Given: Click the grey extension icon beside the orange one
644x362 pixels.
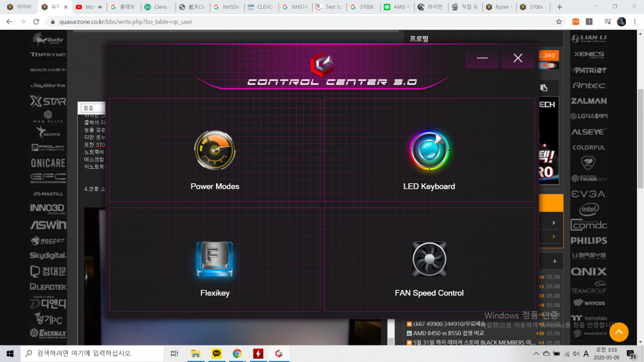Looking at the screenshot, I should point(589,22).
